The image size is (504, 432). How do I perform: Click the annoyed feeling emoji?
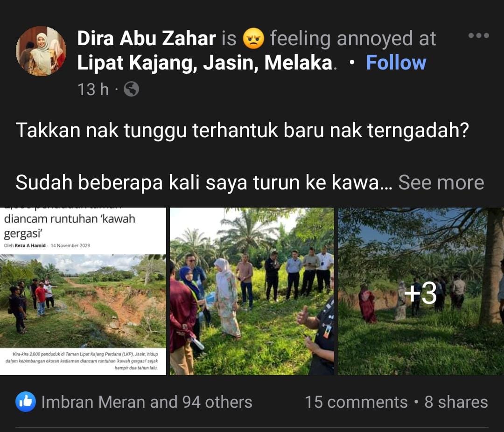253,38
